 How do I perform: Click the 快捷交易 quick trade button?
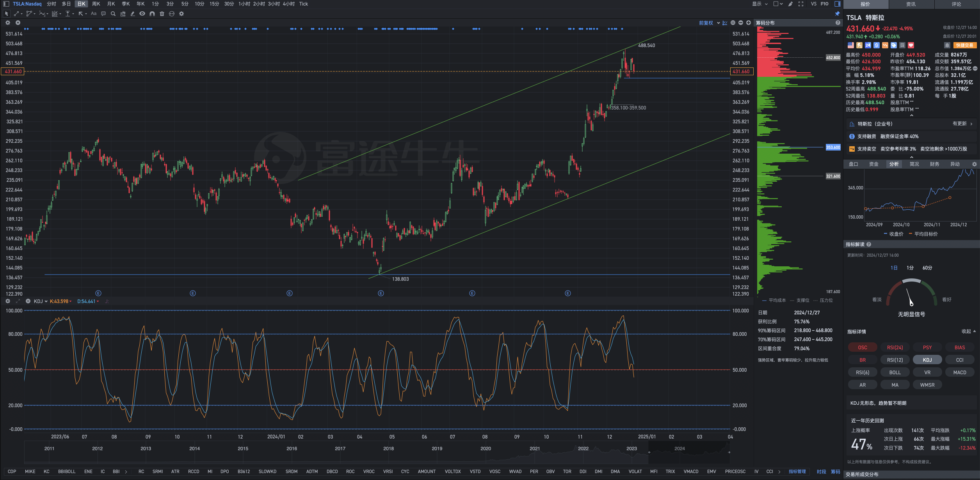coord(964,45)
